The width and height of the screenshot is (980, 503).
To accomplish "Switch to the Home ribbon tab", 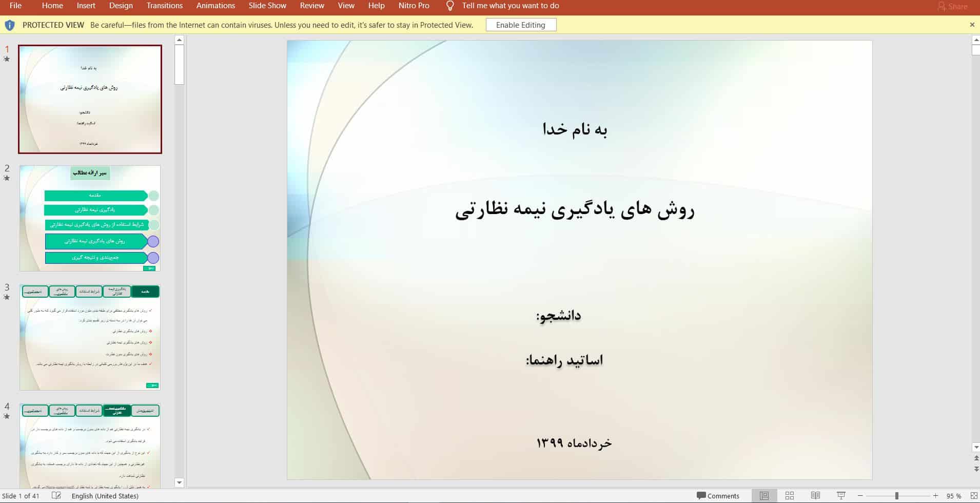I will (x=52, y=6).
